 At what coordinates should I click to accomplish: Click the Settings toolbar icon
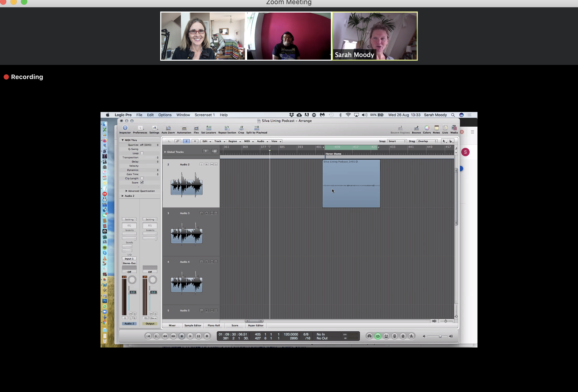pyautogui.click(x=154, y=128)
